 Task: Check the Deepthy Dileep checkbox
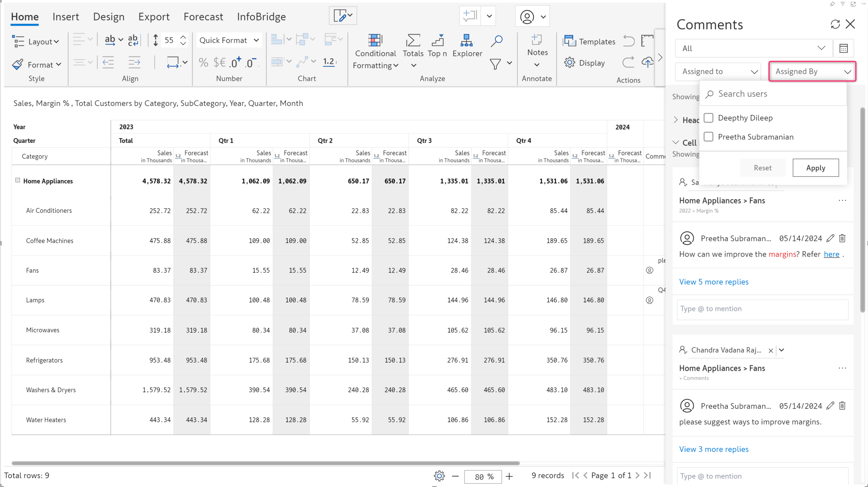point(709,118)
